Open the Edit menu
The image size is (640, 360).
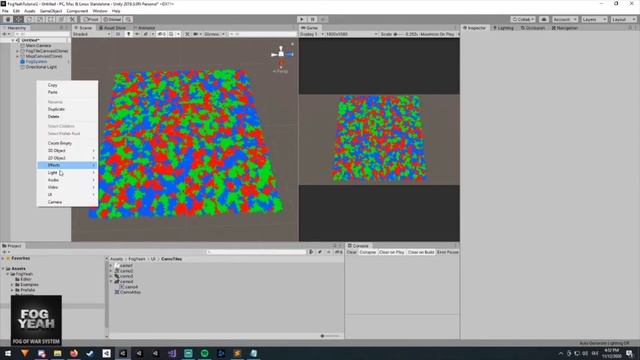(x=16, y=11)
